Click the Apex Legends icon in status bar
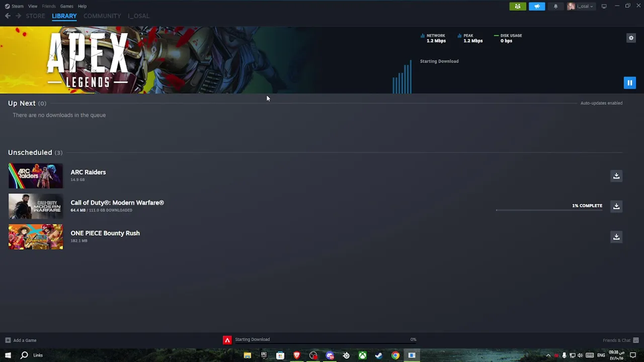644x362 pixels. 227,340
